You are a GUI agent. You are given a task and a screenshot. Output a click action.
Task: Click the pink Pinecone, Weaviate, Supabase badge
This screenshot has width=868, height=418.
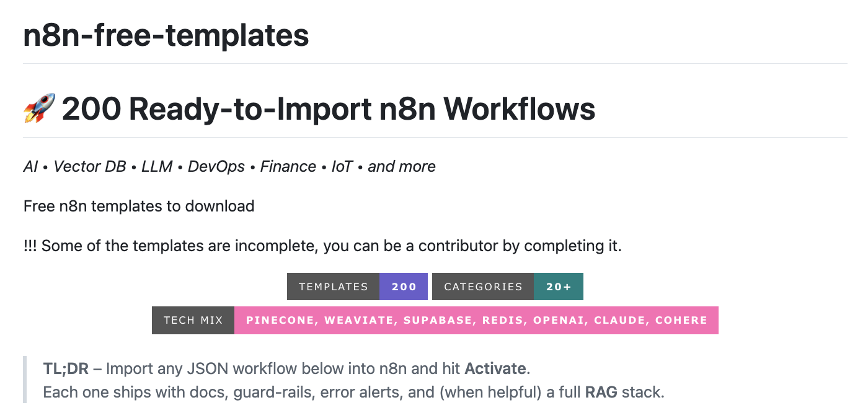476,320
